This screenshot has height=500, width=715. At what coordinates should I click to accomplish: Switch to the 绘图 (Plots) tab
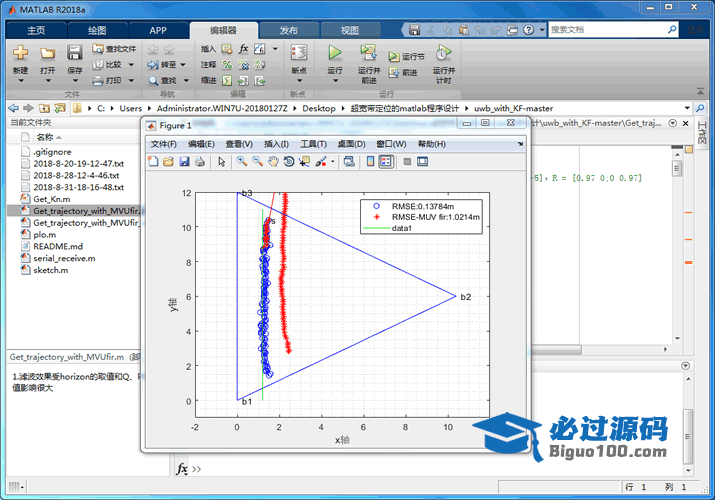[x=97, y=30]
